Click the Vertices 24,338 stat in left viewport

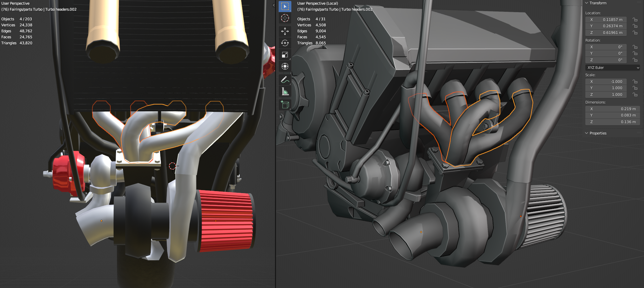tap(17, 25)
